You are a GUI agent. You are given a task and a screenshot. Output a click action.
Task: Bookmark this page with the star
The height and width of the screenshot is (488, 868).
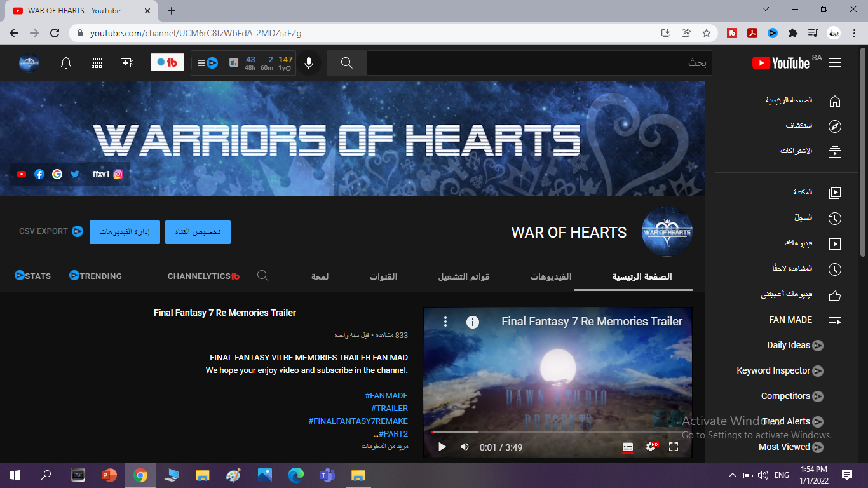tap(707, 33)
